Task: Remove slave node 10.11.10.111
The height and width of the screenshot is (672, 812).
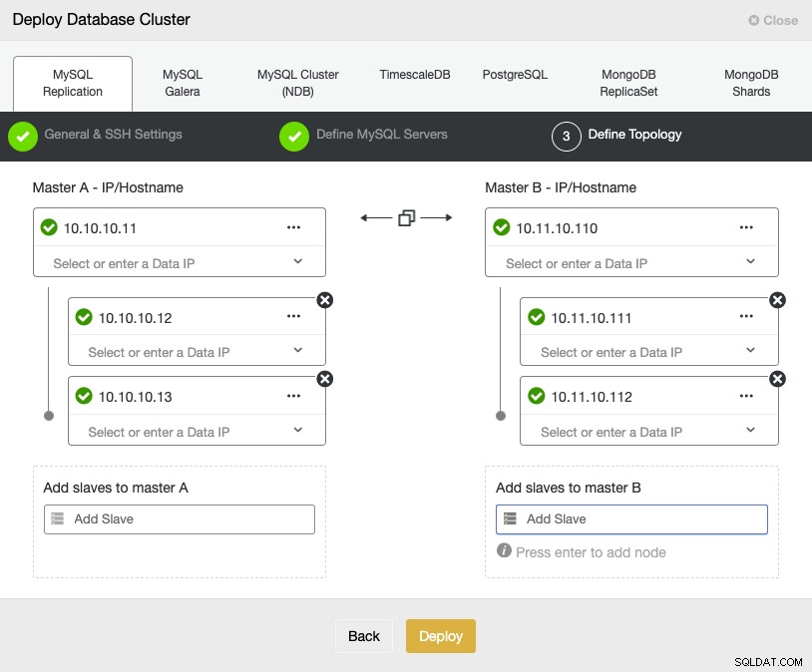Action: click(777, 300)
